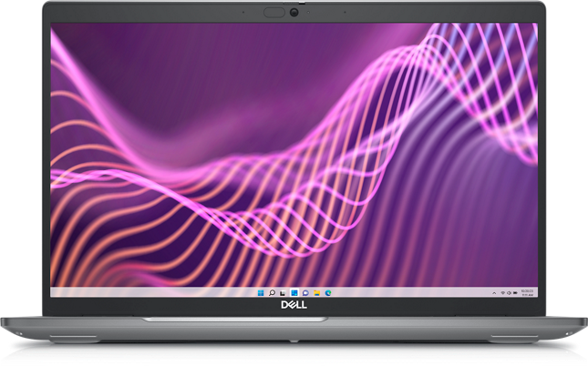Image resolution: width=588 pixels, height=366 pixels.
Task: Open the date and time flyout
Action: coord(529,293)
